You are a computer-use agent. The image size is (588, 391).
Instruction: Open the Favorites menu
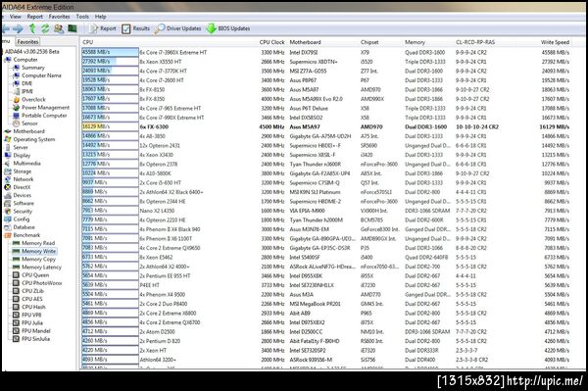click(59, 17)
